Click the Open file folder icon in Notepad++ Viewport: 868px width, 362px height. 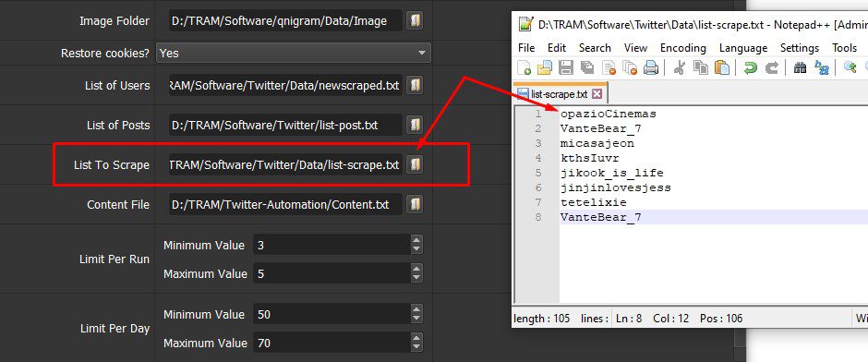[545, 68]
